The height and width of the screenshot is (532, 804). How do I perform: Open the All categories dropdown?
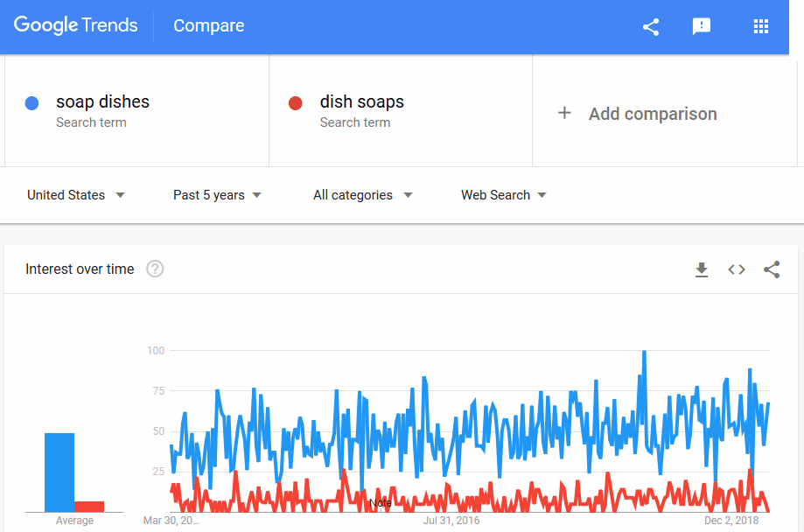coord(362,195)
